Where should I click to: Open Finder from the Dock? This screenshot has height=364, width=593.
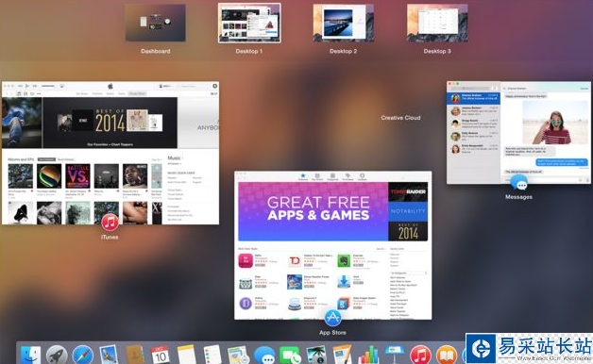click(30, 355)
